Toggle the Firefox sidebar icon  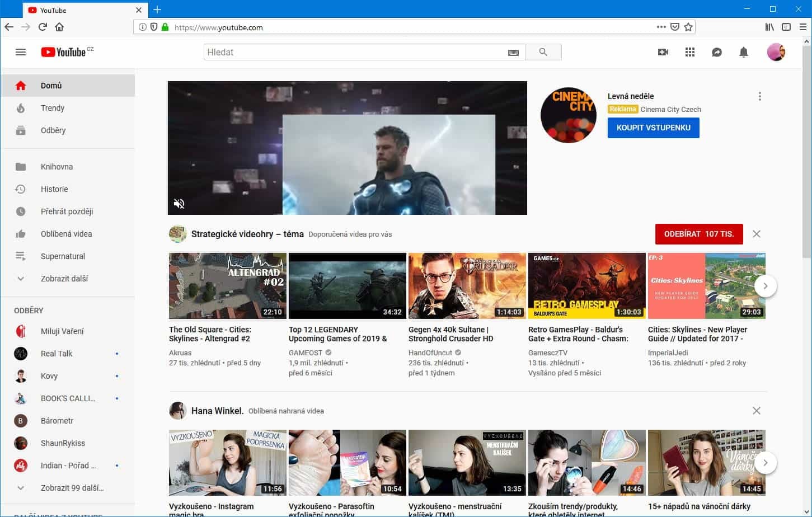(x=786, y=27)
